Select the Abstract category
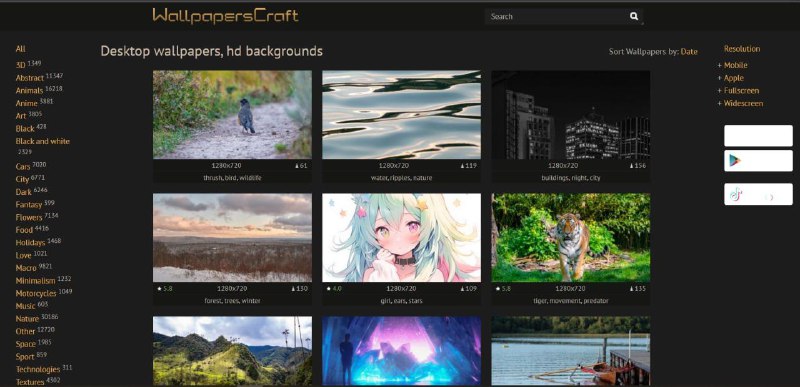 pyautogui.click(x=30, y=78)
